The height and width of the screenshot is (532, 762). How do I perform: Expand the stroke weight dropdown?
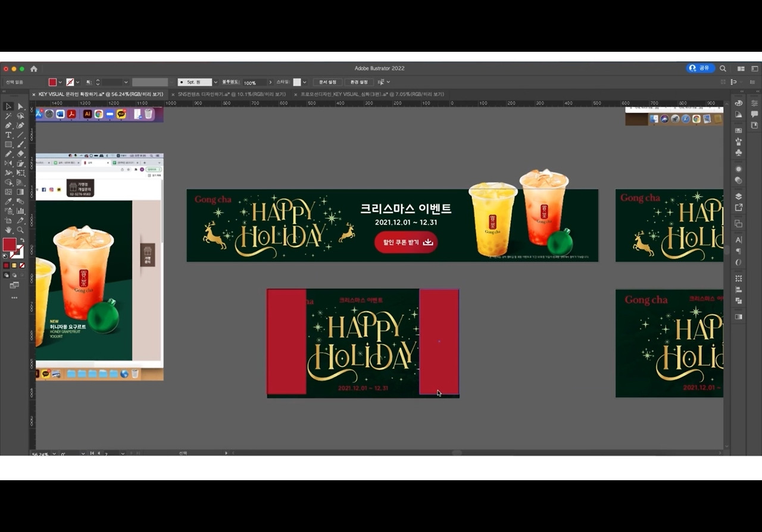click(x=126, y=82)
